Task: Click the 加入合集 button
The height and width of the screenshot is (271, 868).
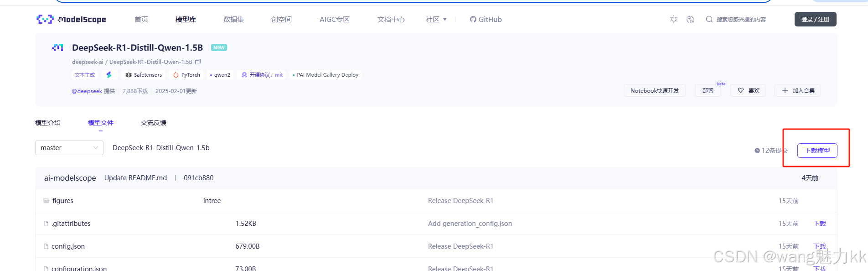Action: (798, 90)
